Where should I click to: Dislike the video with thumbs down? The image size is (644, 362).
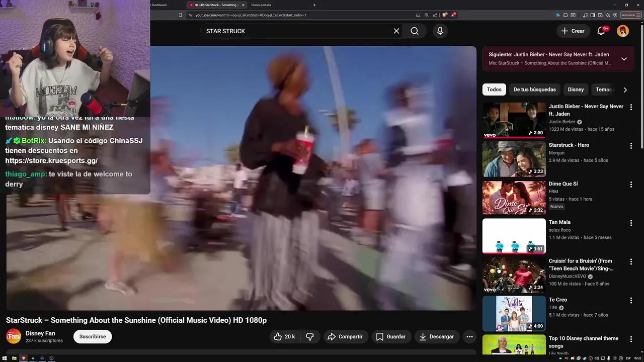point(310,337)
